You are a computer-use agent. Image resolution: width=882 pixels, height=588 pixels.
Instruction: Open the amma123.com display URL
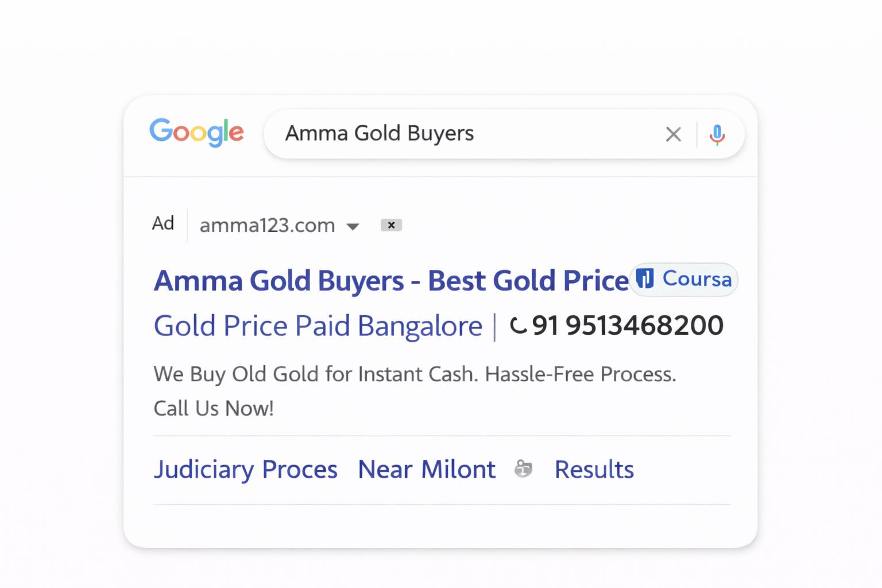pyautogui.click(x=267, y=225)
